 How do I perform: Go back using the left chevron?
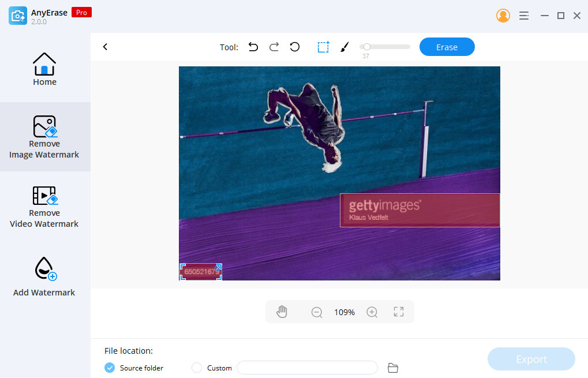coord(106,47)
